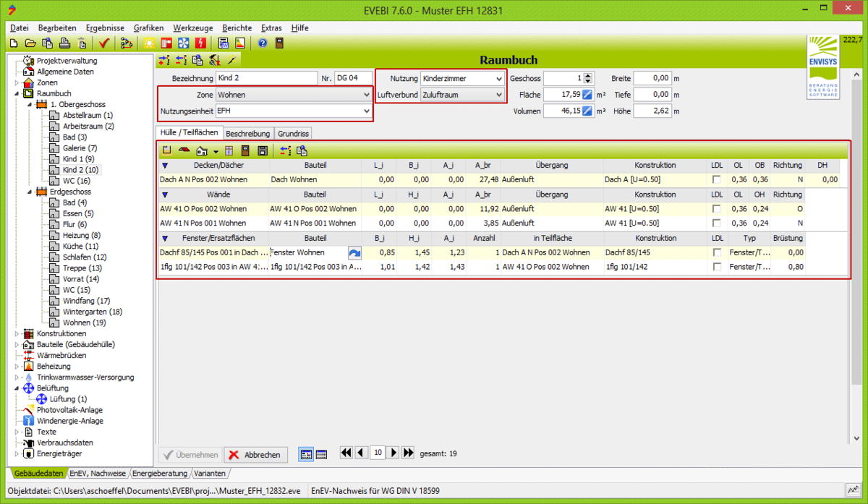Click the blue question mark help icon

coord(263,43)
